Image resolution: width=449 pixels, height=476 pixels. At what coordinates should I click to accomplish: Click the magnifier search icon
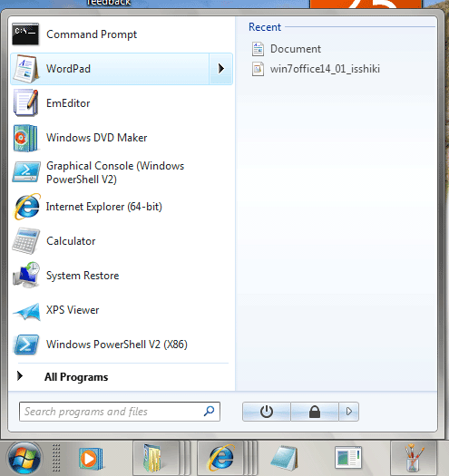pyautogui.click(x=209, y=412)
